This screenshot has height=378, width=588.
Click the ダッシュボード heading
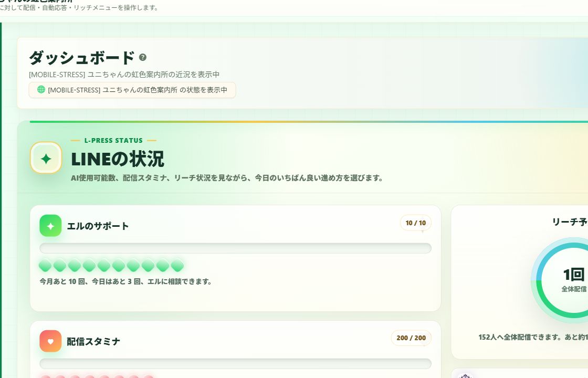click(82, 57)
